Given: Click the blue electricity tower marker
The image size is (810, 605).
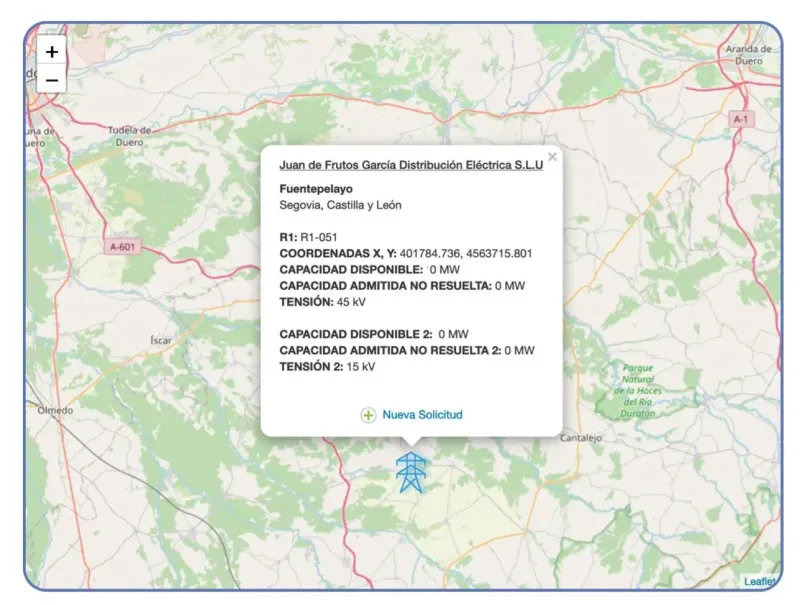Looking at the screenshot, I should [410, 472].
